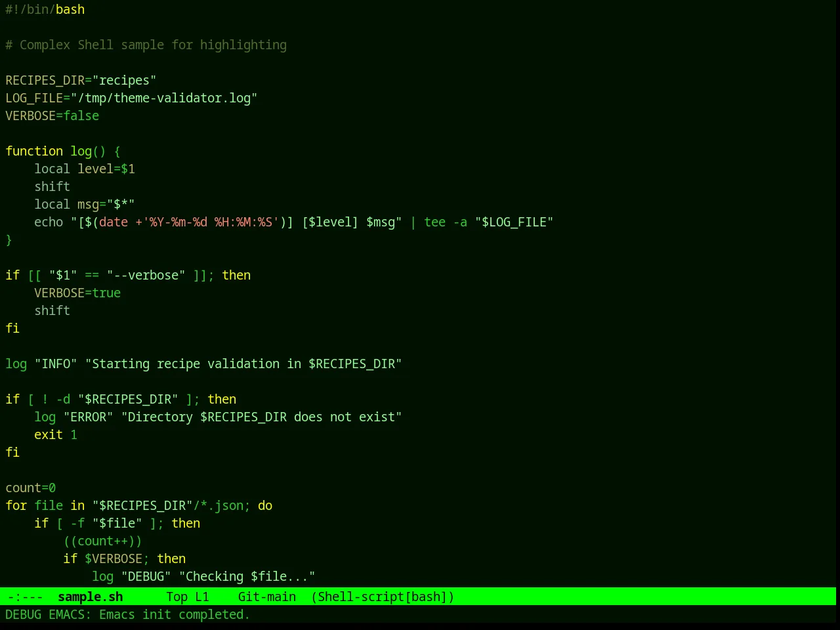Click the 'Directory $RECIPES_DIR does not exist' string
This screenshot has width=840, height=630.
pyautogui.click(x=261, y=417)
